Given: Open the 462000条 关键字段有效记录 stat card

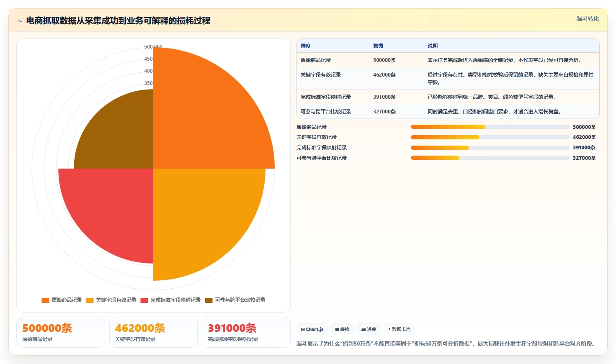Looking at the screenshot, I should click(153, 332).
